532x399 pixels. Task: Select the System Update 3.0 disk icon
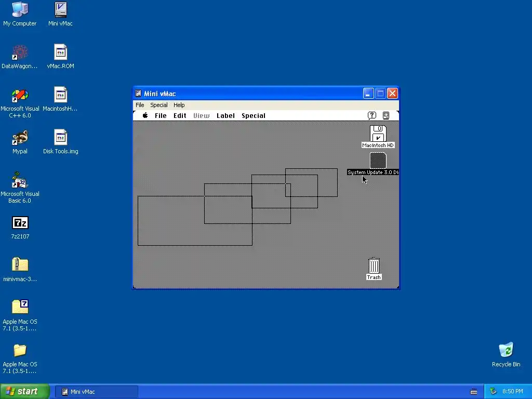click(x=378, y=161)
